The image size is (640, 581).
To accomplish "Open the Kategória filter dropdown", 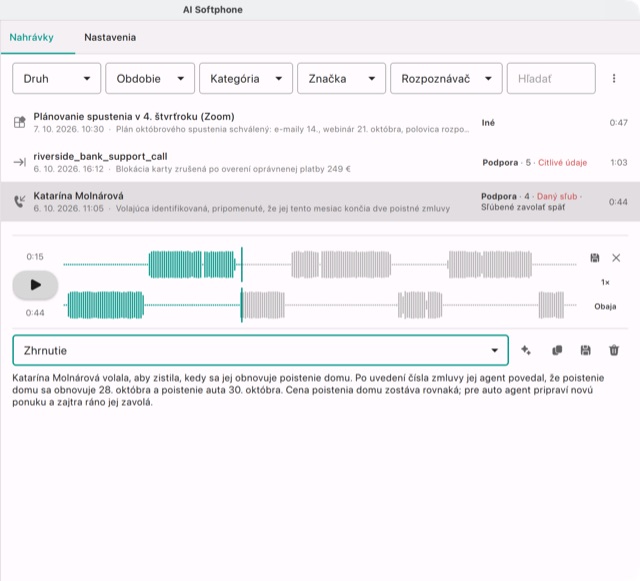I will 246,78.
